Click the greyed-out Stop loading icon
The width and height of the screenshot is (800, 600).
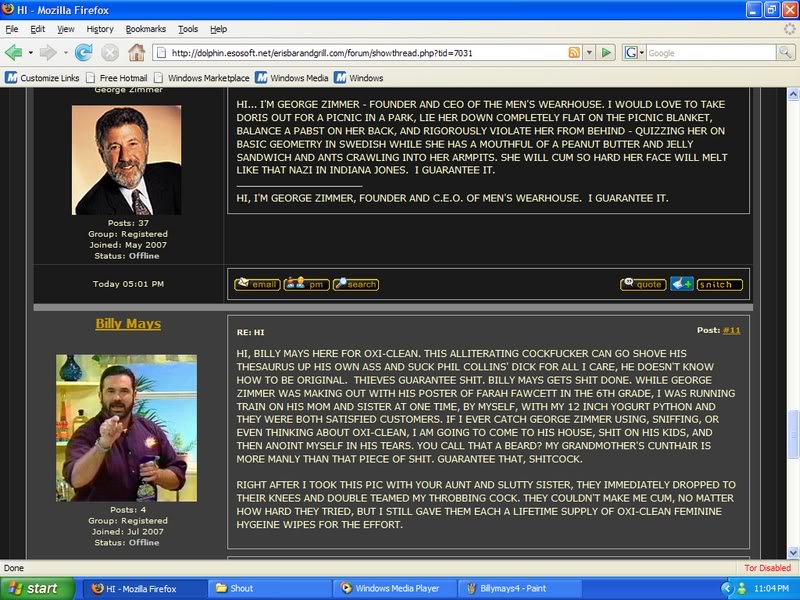[110, 53]
